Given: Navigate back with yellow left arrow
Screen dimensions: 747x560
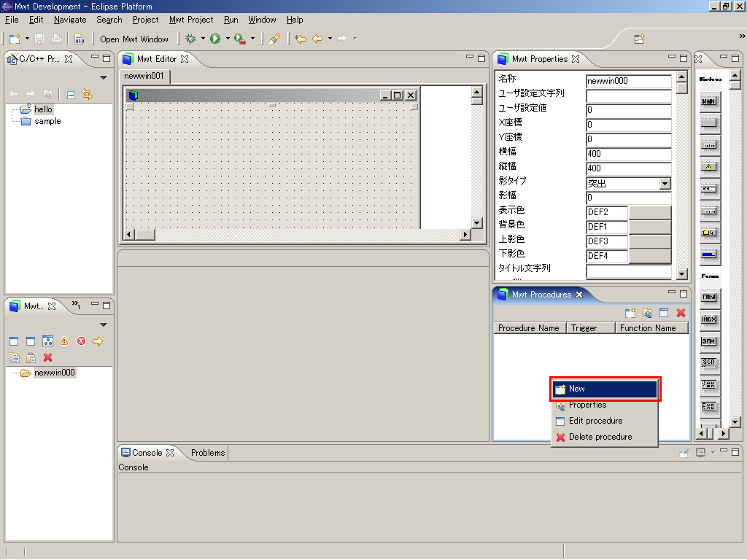Looking at the screenshot, I should [317, 39].
